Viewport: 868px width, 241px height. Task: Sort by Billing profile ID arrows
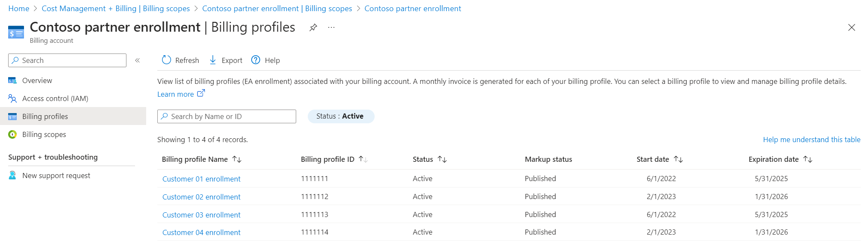(363, 159)
